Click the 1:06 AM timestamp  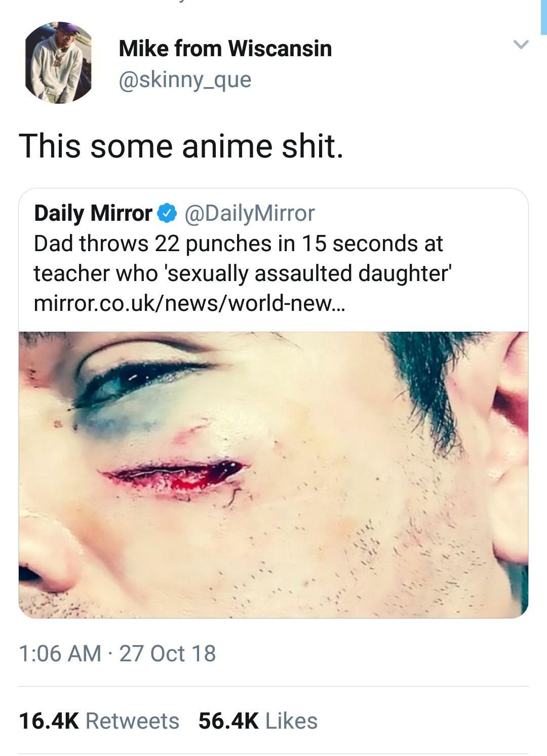click(x=60, y=653)
